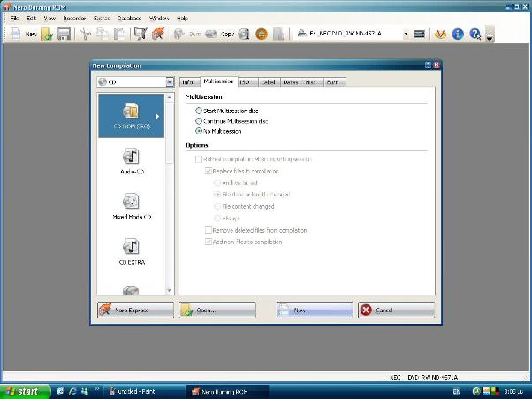Click the Cancel button
This screenshot has width=532, height=399.
pos(396,310)
